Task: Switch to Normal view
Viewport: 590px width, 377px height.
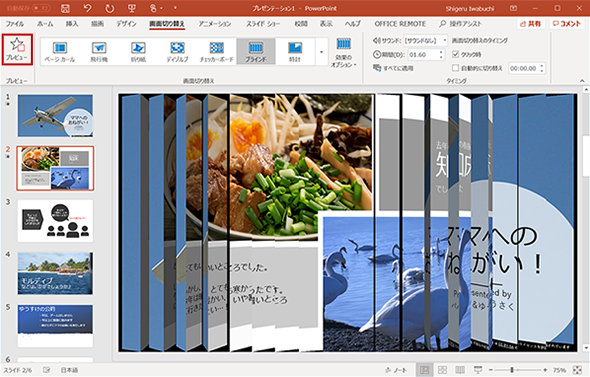Action: [424, 370]
